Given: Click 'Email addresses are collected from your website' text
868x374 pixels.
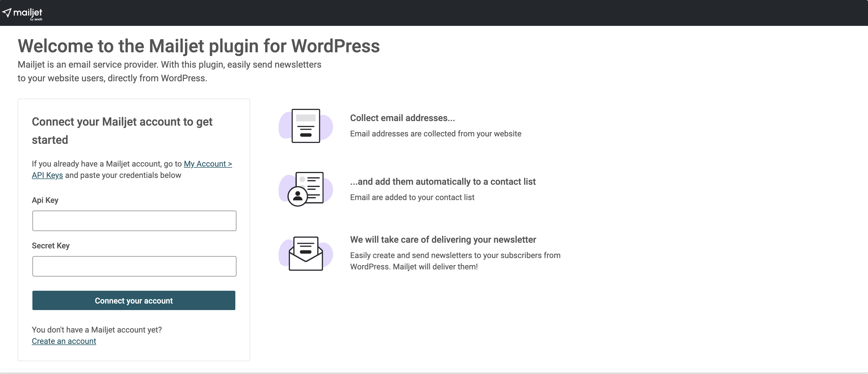Looking at the screenshot, I should click(435, 134).
